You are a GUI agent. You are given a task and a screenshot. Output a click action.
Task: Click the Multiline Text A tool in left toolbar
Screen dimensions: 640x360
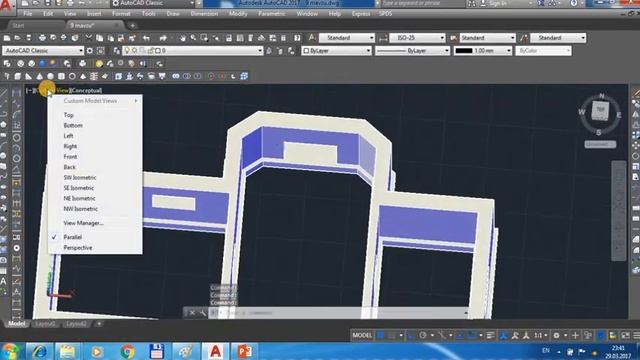pyautogui.click(x=3, y=281)
